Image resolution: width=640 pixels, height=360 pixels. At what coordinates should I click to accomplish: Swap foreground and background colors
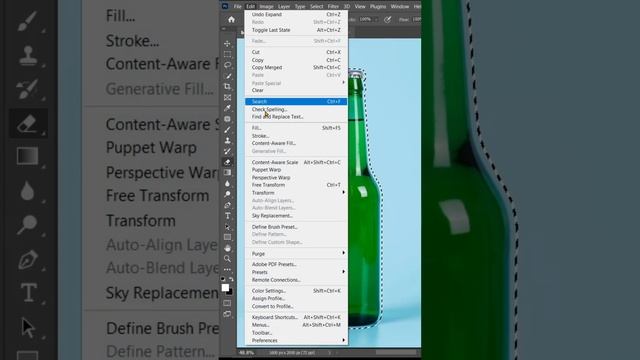(231, 279)
